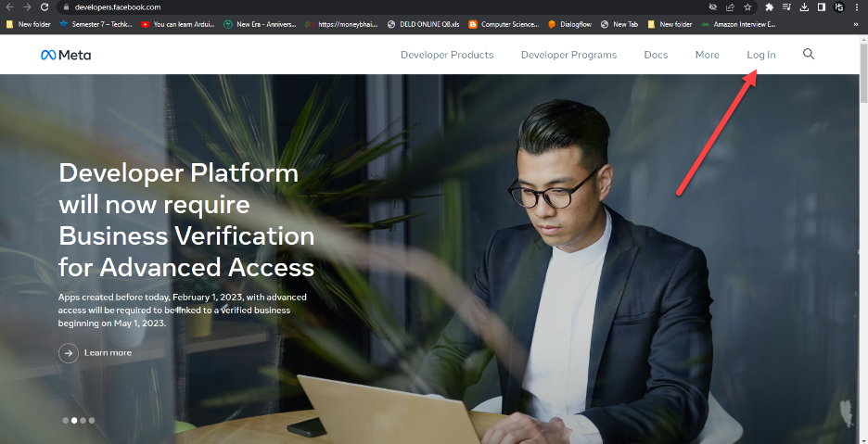
Task: Open the media control playlist icon
Action: tap(786, 7)
